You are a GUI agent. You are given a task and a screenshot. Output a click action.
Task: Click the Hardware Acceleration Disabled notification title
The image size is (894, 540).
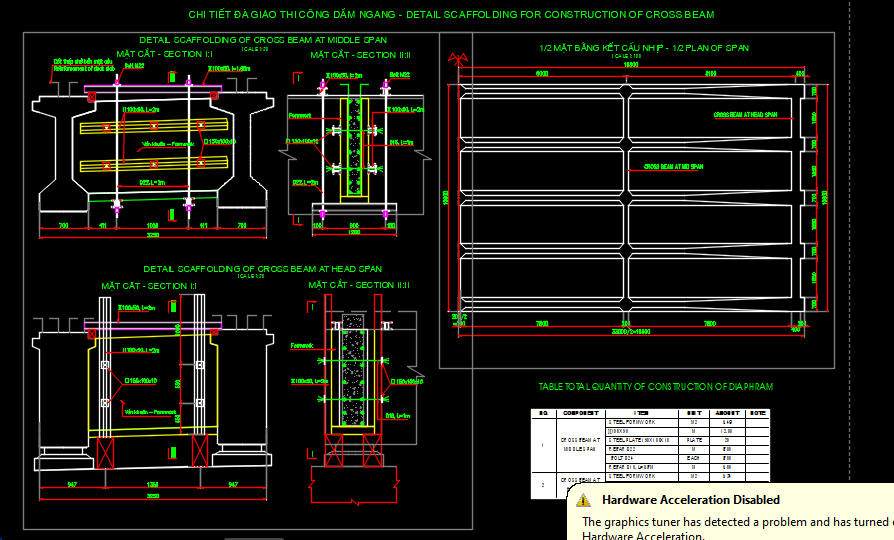click(x=690, y=500)
